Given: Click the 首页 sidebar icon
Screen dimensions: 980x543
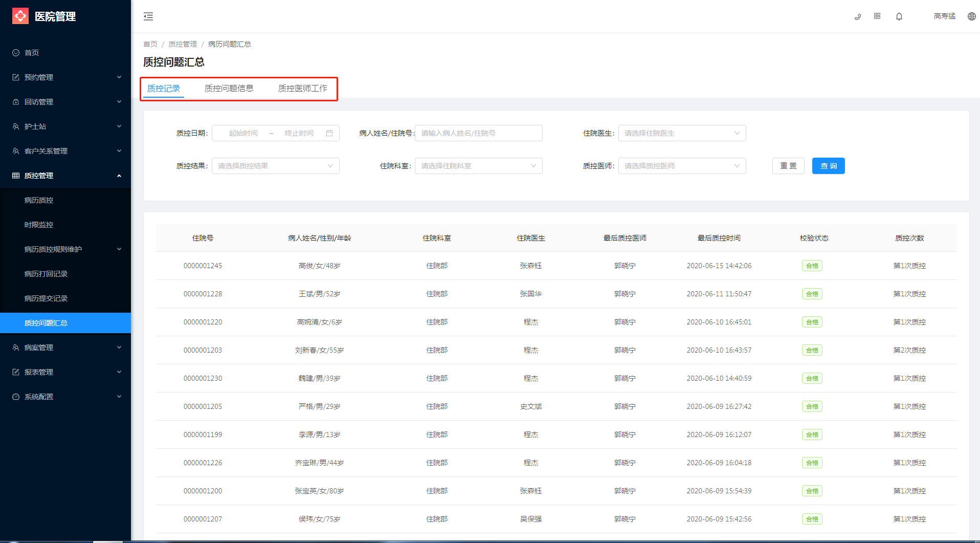Looking at the screenshot, I should click(16, 53).
